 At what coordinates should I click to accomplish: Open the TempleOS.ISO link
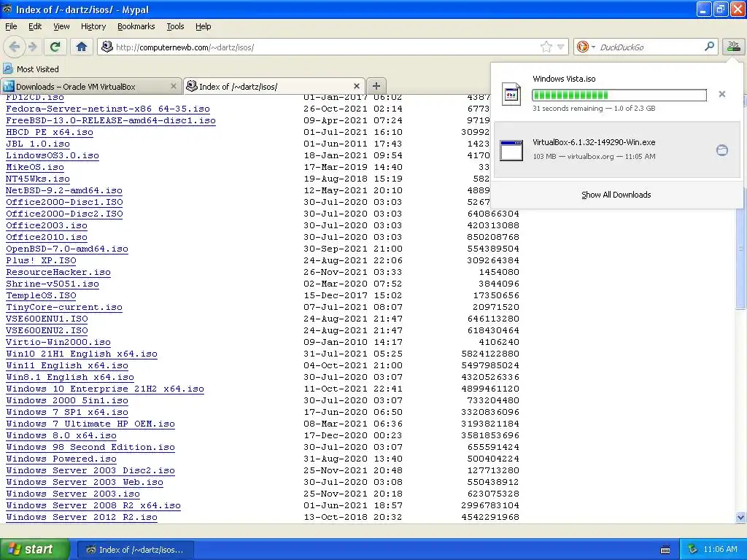click(x=41, y=295)
